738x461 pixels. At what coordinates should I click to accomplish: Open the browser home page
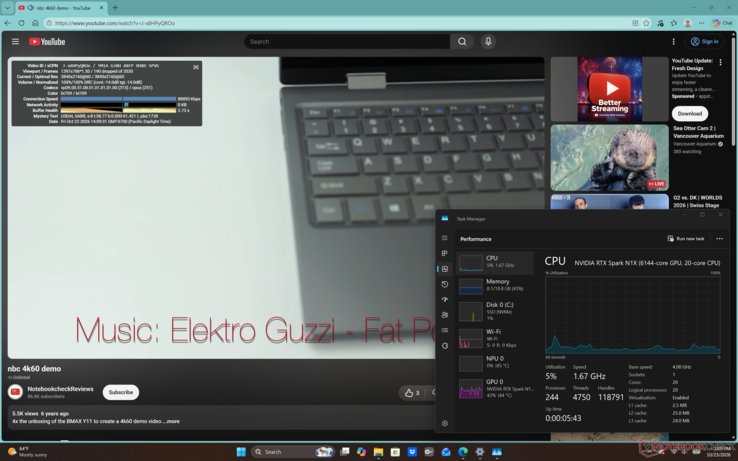click(x=35, y=23)
